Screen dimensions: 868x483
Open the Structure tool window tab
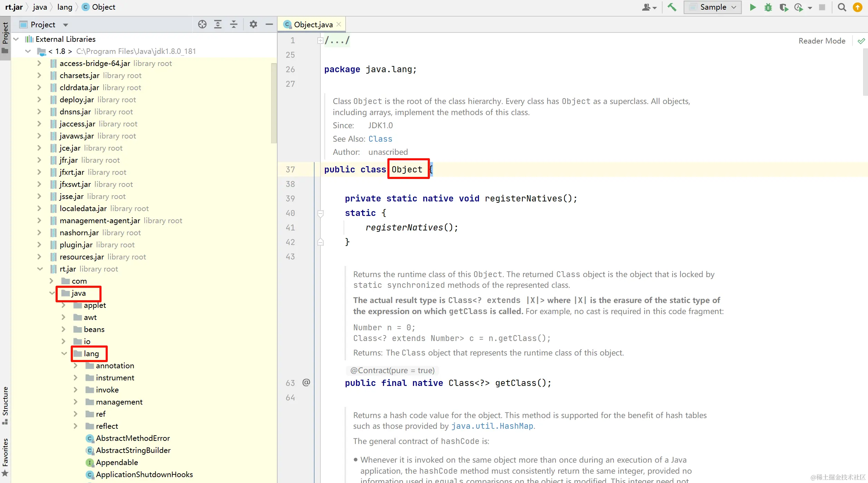(5, 404)
